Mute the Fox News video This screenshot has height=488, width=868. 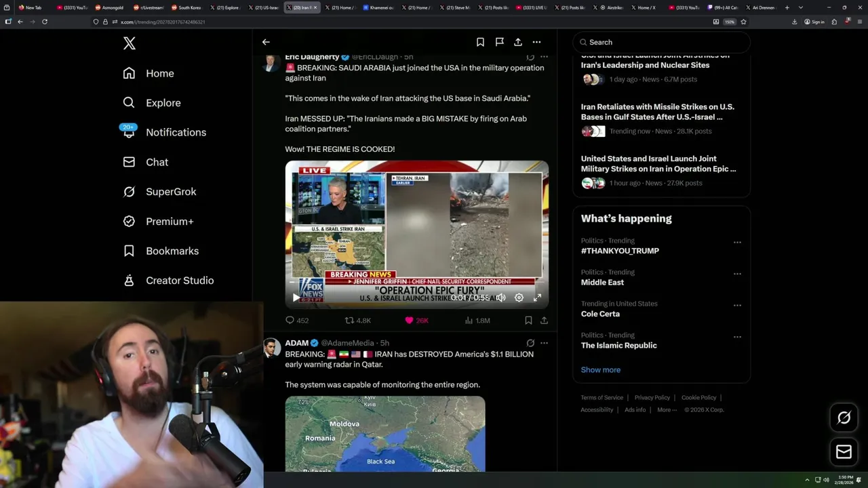click(x=500, y=298)
